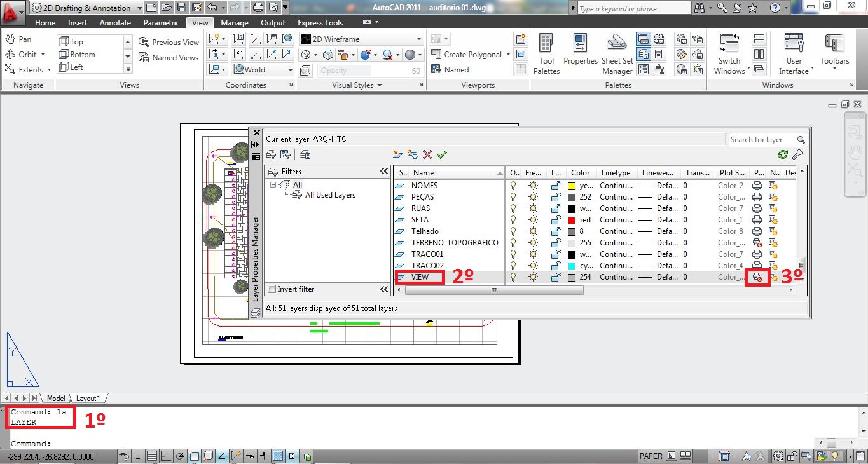Open the Extents zoom dropdown arrow
The height and width of the screenshot is (464, 868).
click(49, 70)
